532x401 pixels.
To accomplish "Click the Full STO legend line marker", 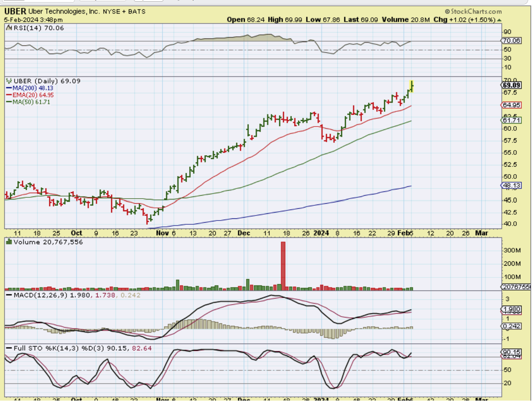I will tap(9, 348).
